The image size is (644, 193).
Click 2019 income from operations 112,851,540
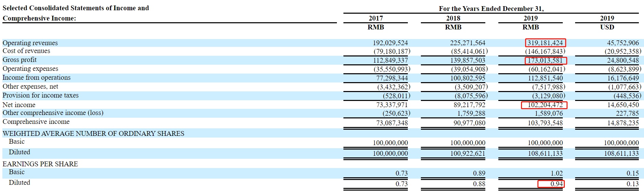point(545,78)
